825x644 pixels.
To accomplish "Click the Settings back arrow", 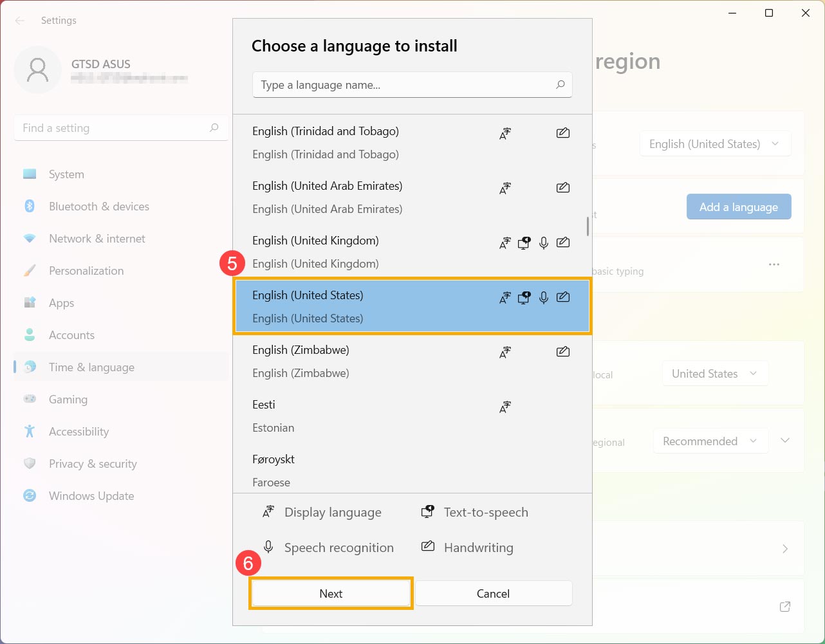I will coord(20,21).
